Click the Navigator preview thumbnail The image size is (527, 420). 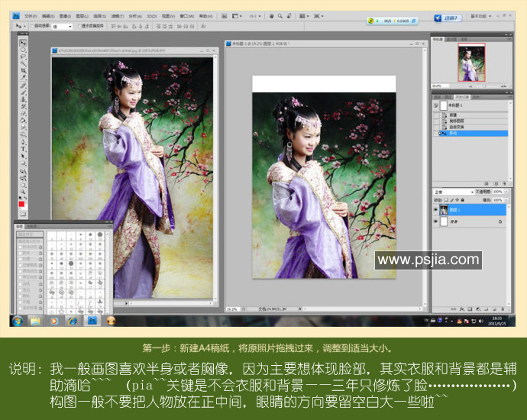[471, 62]
